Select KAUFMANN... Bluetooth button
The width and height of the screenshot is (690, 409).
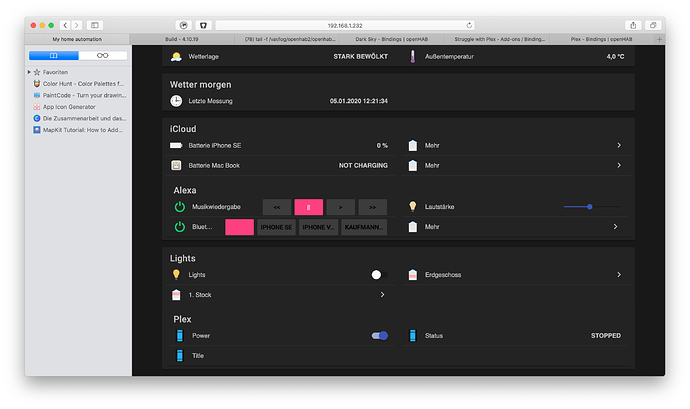click(x=364, y=227)
